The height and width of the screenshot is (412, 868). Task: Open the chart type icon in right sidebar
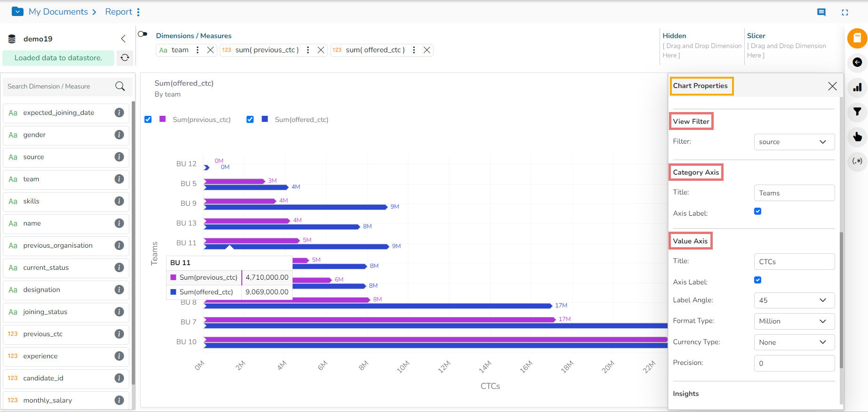click(x=857, y=87)
